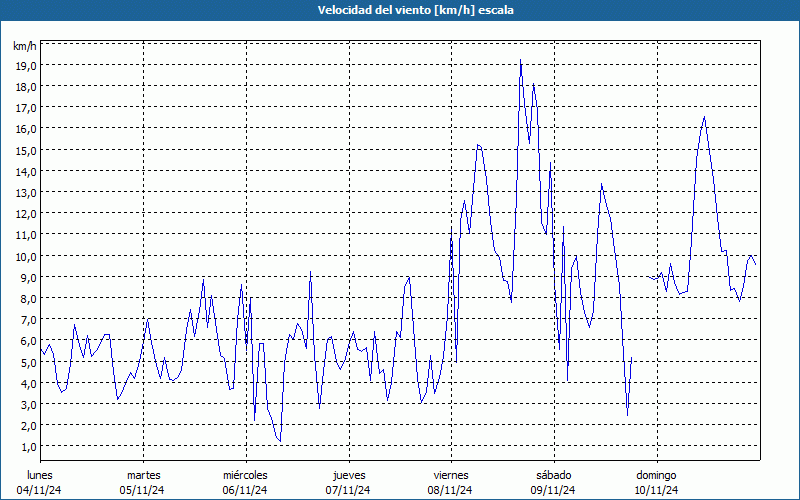Click the date 08/11/24
The width and height of the screenshot is (800, 500).
(450, 490)
